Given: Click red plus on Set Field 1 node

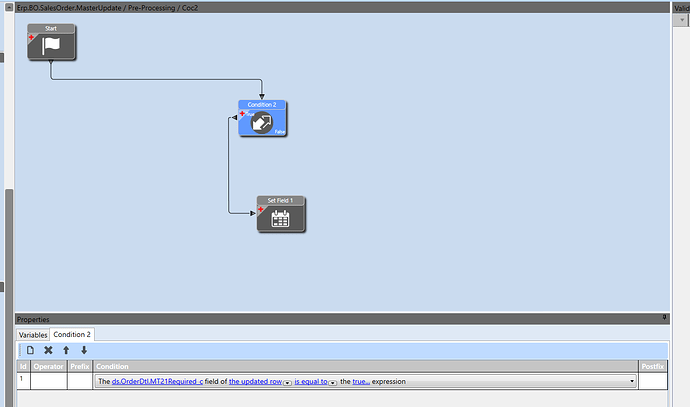Looking at the screenshot, I should point(261,209).
